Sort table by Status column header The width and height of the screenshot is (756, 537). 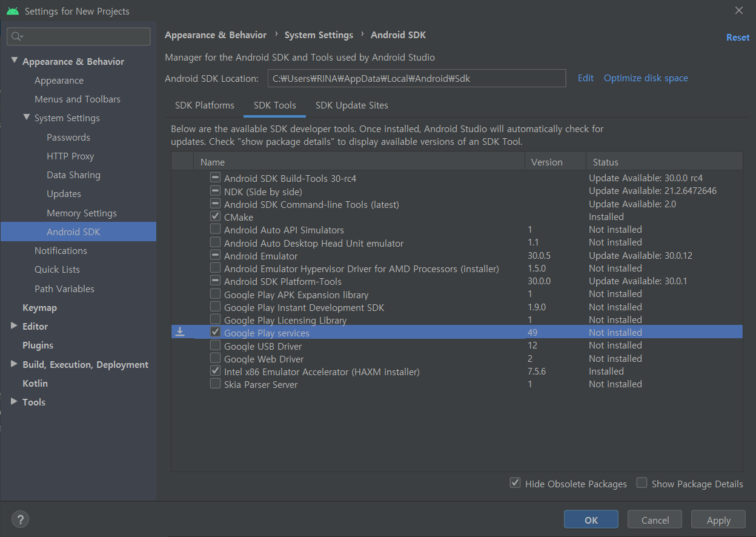pyautogui.click(x=664, y=162)
